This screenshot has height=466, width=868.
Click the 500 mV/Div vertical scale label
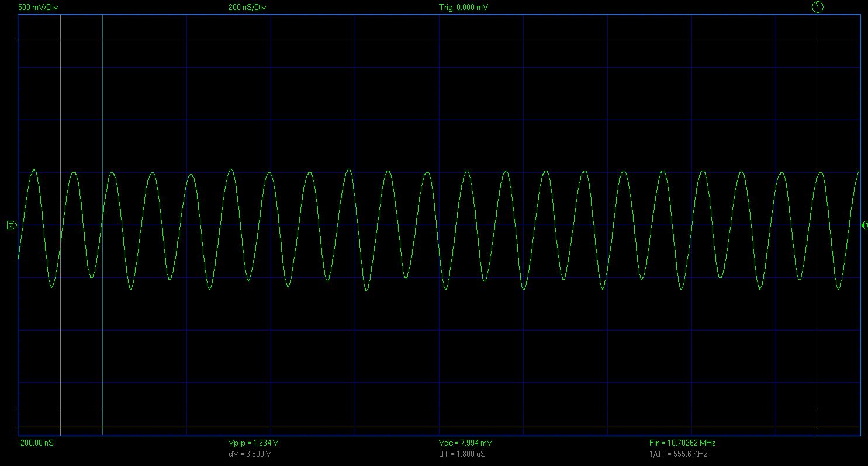(39, 8)
